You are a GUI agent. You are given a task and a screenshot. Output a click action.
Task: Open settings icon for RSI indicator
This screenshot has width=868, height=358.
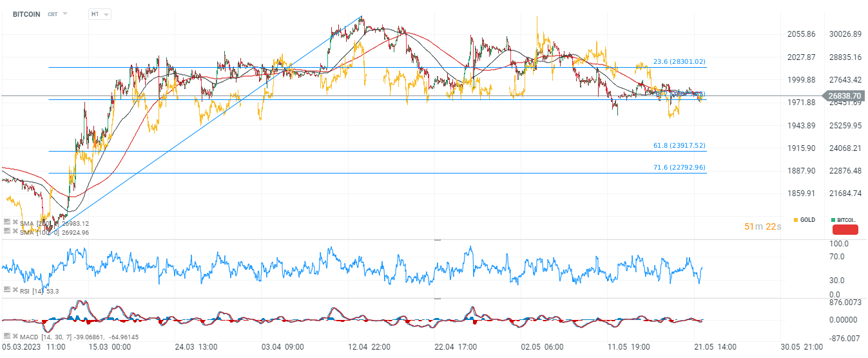point(6,291)
